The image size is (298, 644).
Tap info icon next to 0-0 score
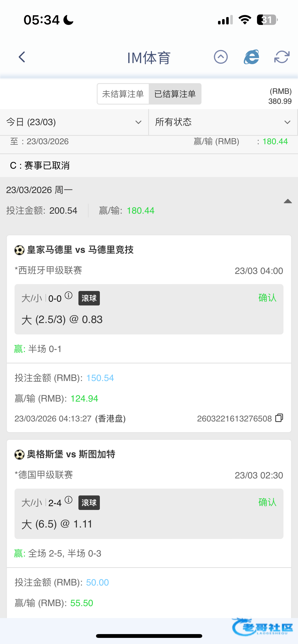pyautogui.click(x=69, y=296)
